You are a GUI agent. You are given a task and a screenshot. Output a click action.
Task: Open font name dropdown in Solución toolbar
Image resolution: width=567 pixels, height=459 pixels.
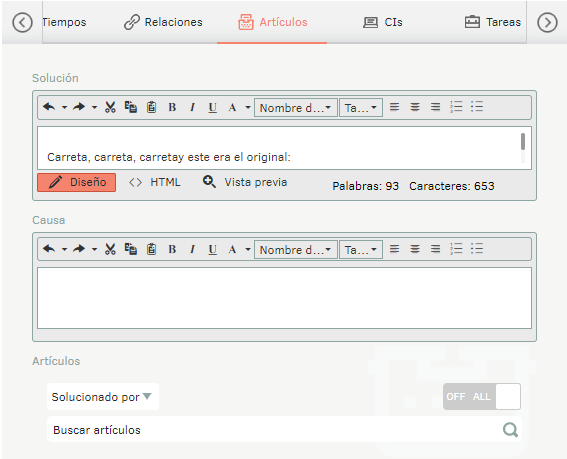[295, 108]
